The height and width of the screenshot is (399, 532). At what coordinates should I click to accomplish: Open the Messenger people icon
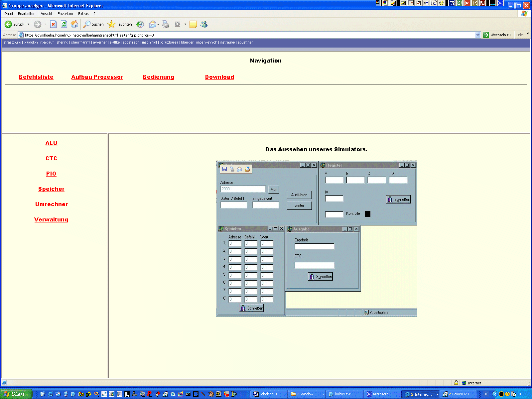(204, 24)
